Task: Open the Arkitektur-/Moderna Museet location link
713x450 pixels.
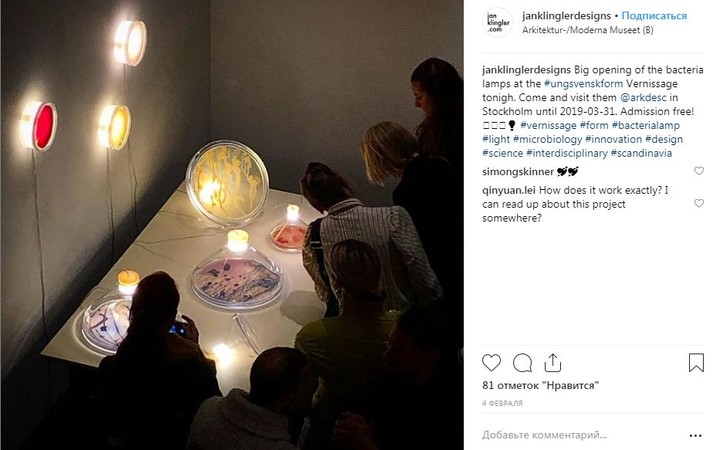Action: tap(587, 30)
